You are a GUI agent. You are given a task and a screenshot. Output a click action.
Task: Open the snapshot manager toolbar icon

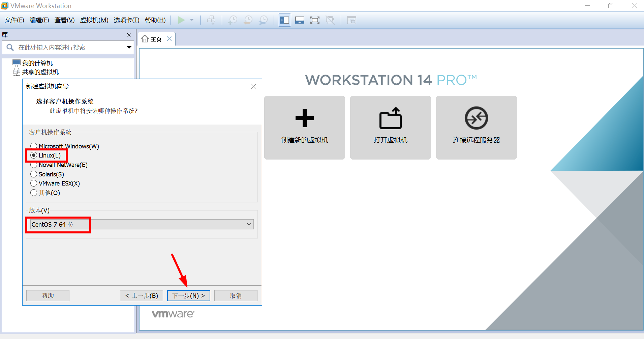tap(263, 20)
